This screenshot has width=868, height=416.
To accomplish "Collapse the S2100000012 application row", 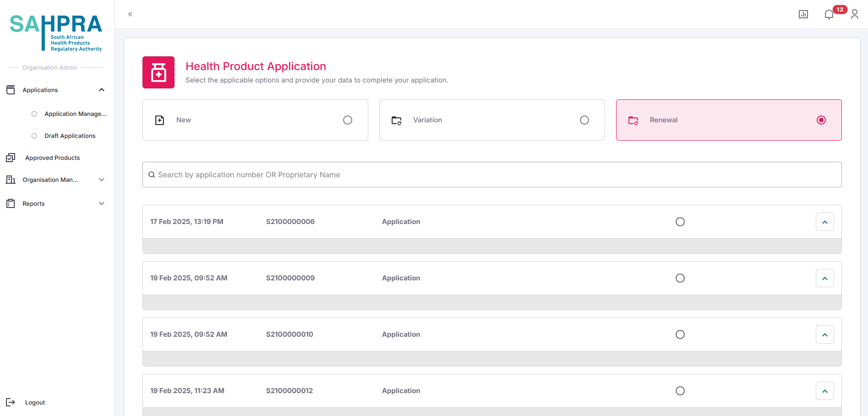I will coord(824,391).
